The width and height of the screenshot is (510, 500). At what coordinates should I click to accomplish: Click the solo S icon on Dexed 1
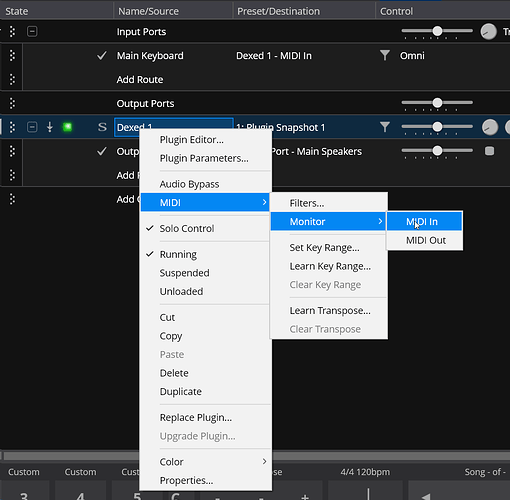click(x=102, y=127)
